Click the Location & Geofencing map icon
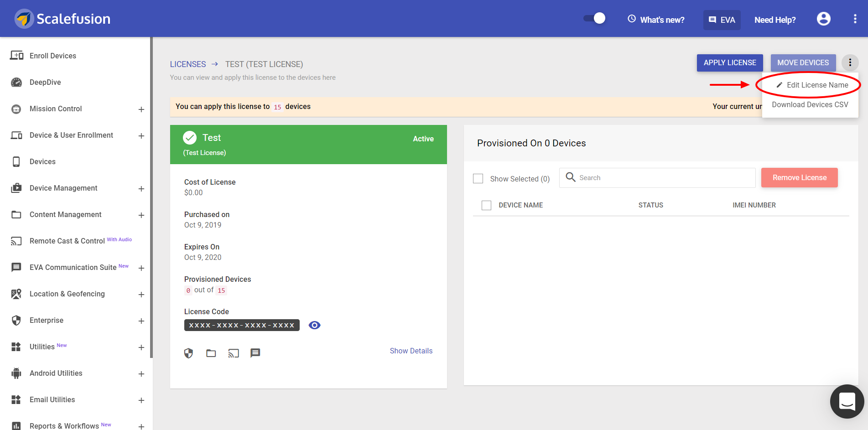868x430 pixels. tap(16, 294)
